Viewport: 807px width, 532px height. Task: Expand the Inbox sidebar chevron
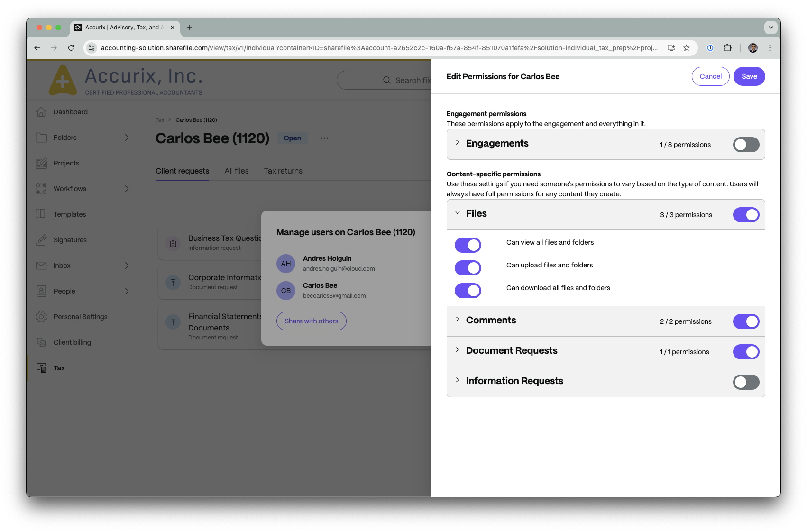[127, 266]
